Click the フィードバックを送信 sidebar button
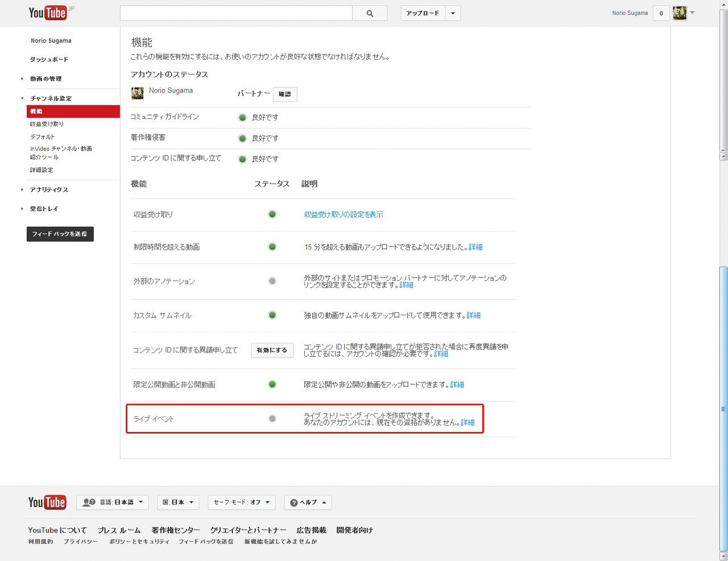 point(60,234)
